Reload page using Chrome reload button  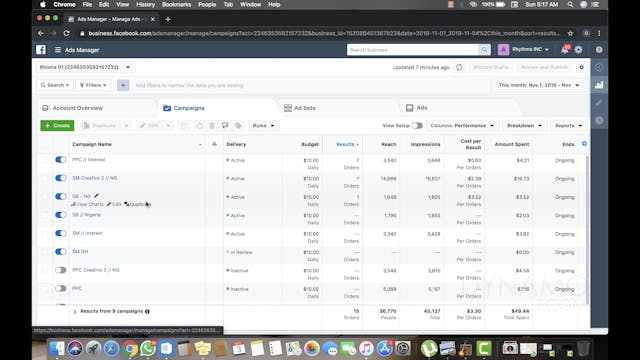point(67,33)
